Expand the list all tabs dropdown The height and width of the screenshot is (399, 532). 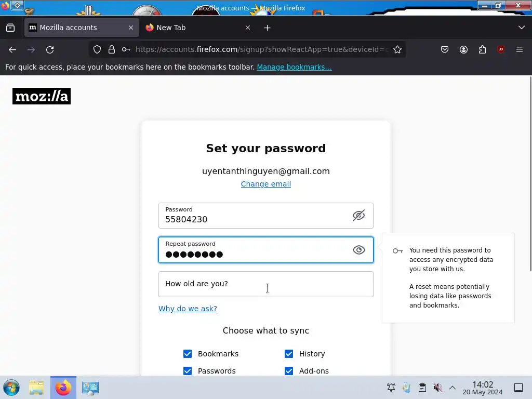522,28
